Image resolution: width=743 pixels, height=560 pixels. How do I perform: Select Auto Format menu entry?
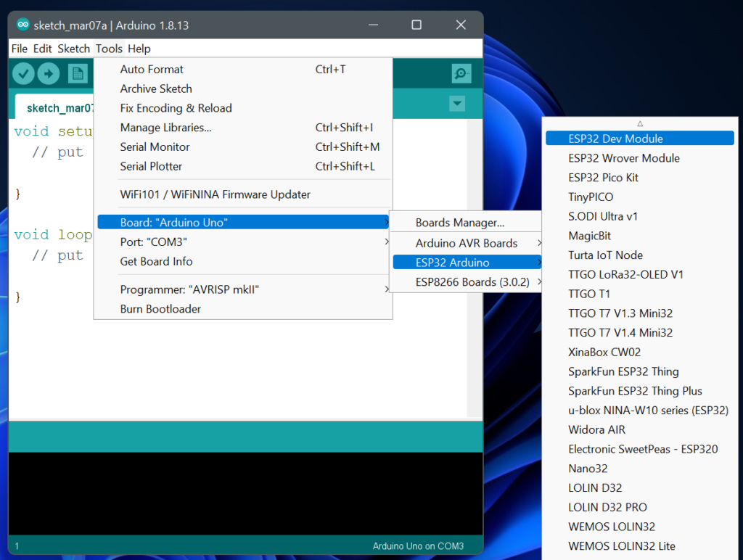[243, 69]
